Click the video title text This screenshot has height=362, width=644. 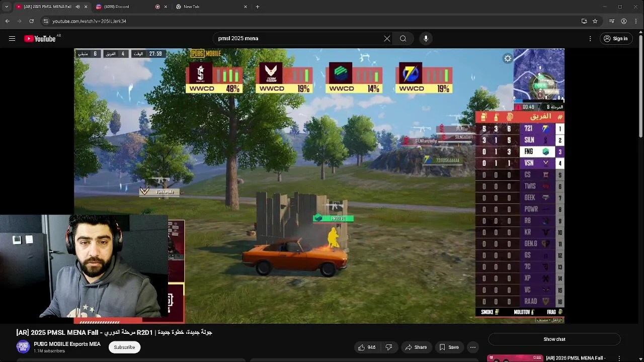point(114,332)
